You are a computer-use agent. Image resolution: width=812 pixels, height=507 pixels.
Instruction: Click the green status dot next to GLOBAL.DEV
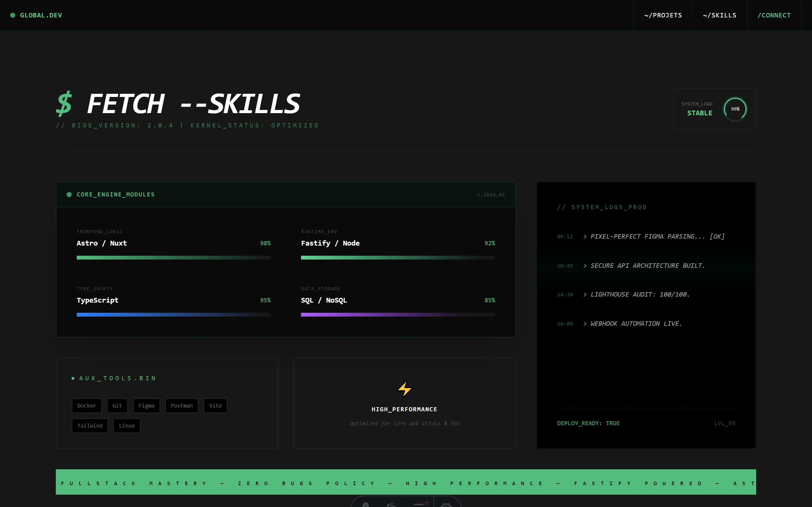[13, 15]
